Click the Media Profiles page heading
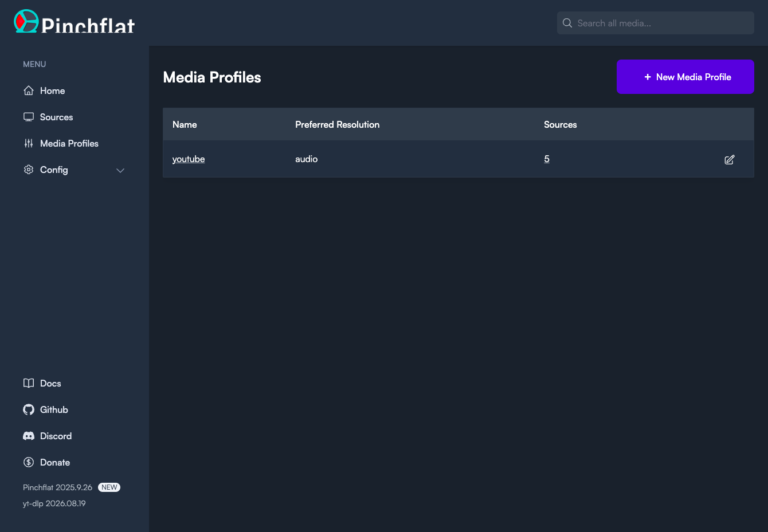This screenshot has height=532, width=768. tap(212, 77)
